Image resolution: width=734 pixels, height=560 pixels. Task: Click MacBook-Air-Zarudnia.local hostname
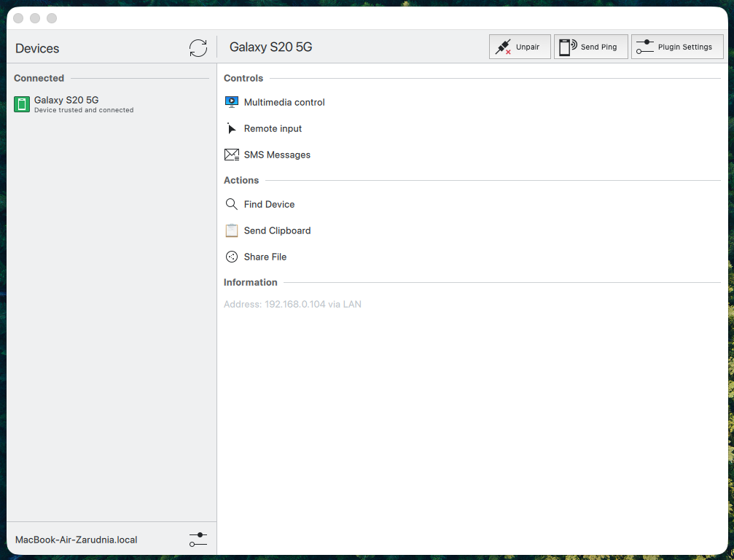point(77,540)
